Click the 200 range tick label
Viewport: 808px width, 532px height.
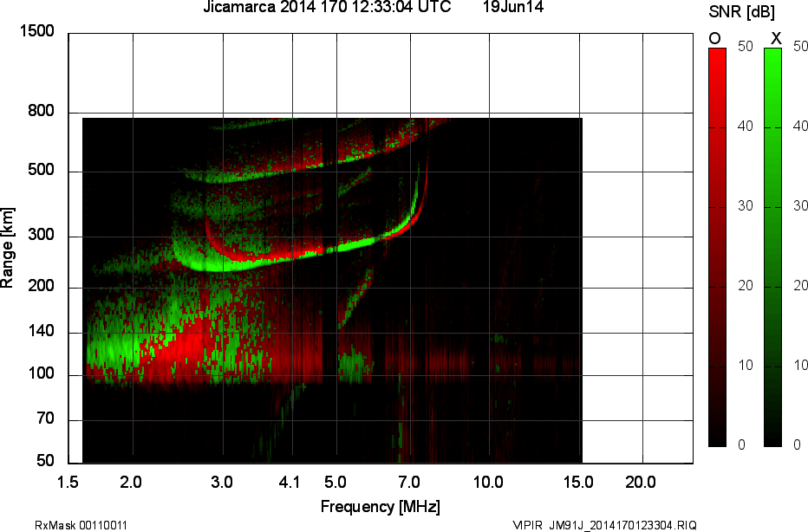[x=42, y=285]
